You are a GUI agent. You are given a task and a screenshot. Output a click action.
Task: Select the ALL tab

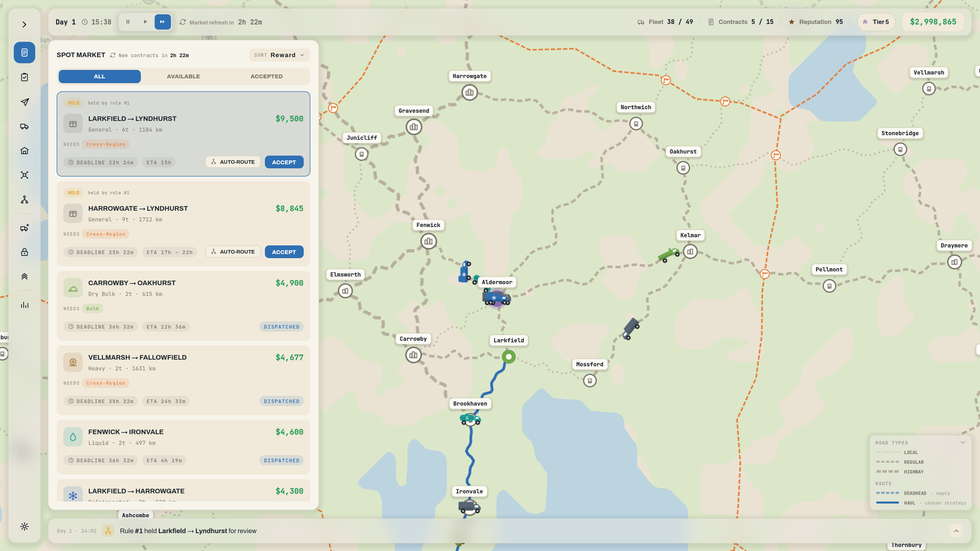point(100,77)
